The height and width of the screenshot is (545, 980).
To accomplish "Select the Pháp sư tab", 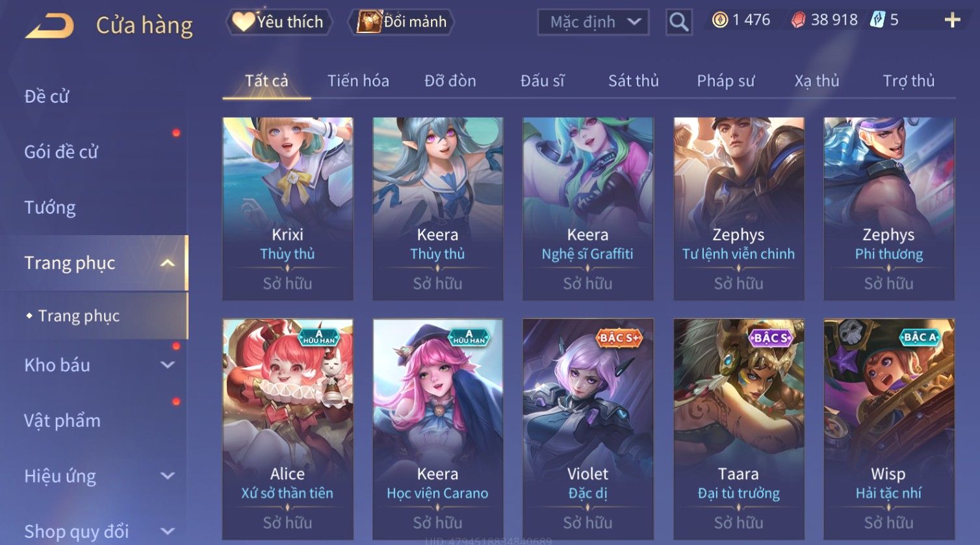I will click(726, 81).
